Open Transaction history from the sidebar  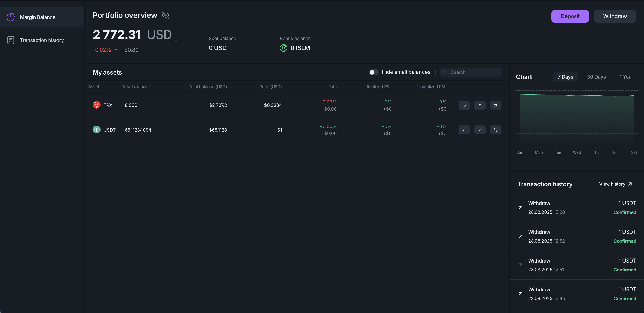(10, 40)
